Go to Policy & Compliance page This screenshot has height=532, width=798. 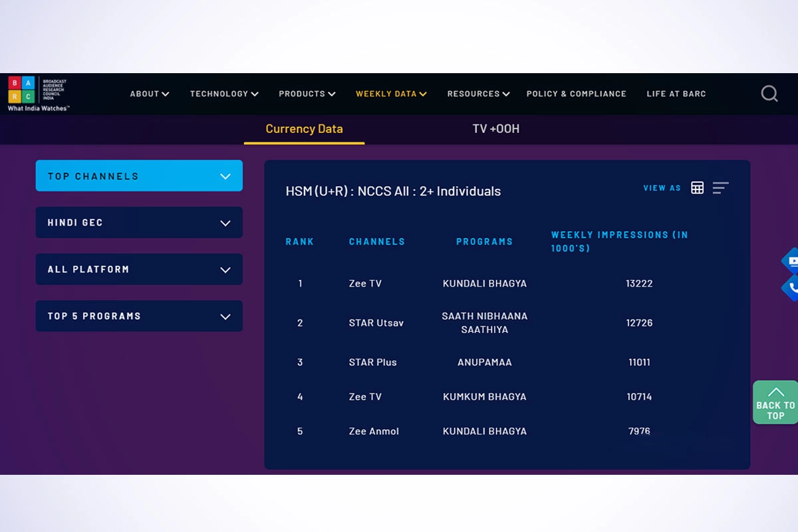coord(576,94)
